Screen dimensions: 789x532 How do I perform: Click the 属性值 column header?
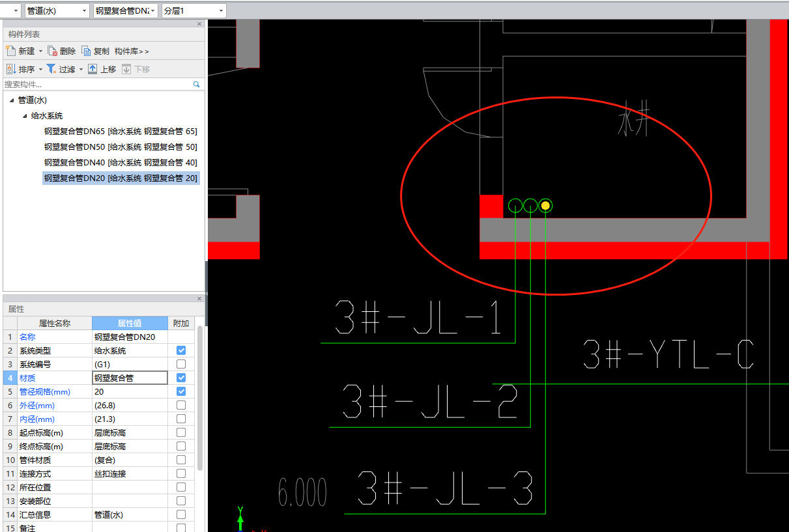(x=130, y=323)
